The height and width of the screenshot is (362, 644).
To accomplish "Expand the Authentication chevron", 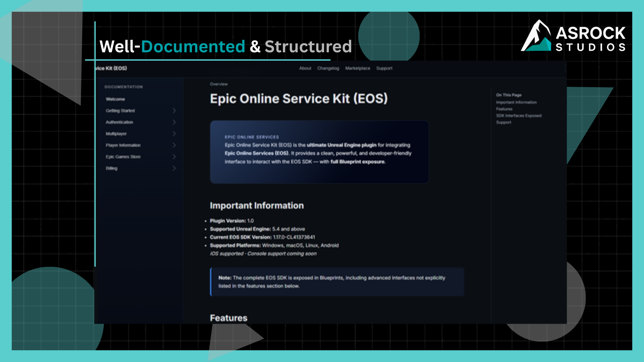I will click(x=174, y=122).
